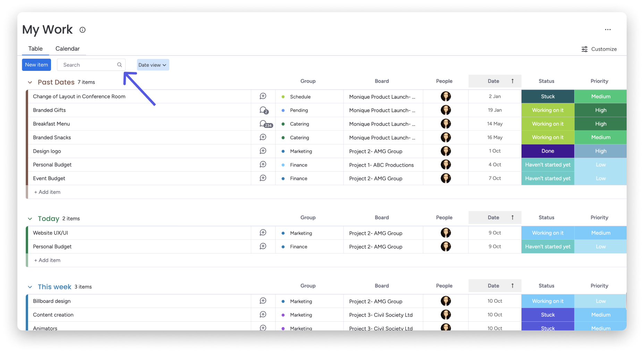This screenshot has height=353, width=644.
Task: Open the three-dot options menu
Action: 608,30
